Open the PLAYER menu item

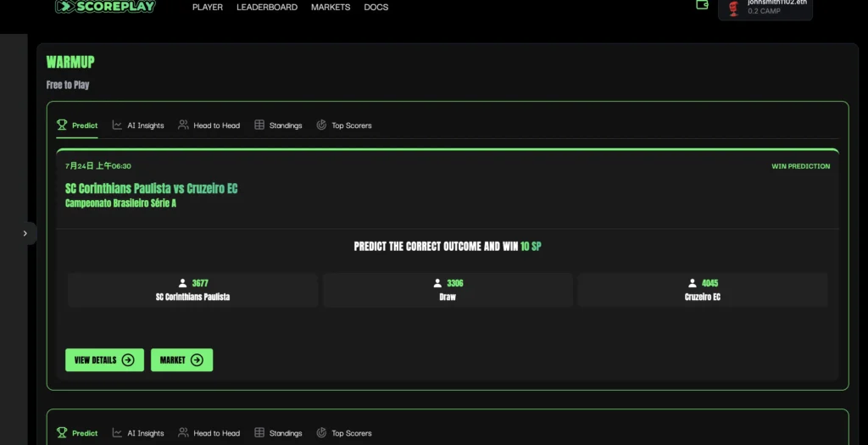(208, 7)
